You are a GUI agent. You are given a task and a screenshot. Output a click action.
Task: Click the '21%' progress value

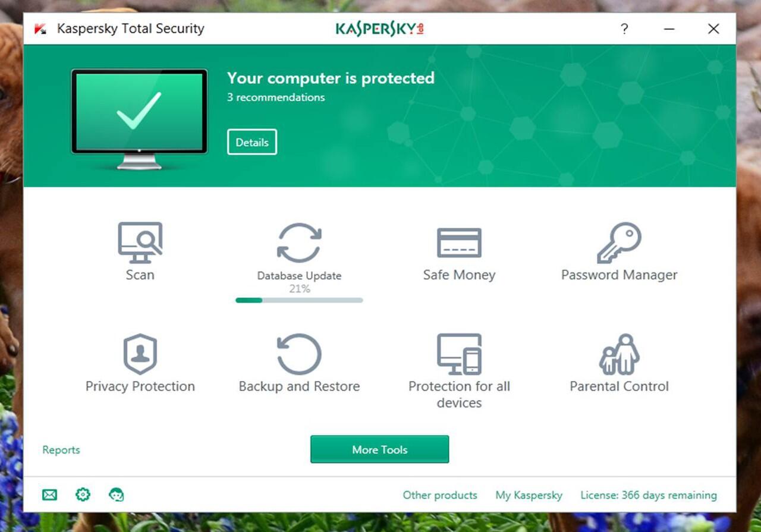[x=299, y=289]
